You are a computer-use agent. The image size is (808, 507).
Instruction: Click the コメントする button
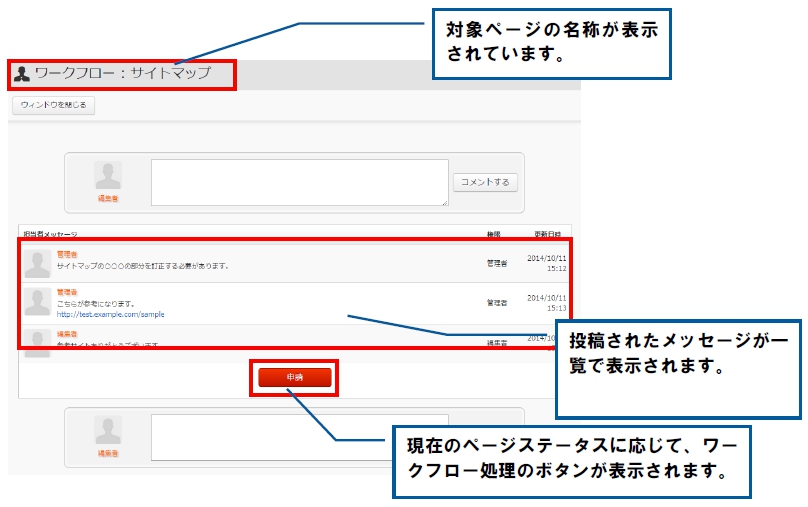[485, 182]
